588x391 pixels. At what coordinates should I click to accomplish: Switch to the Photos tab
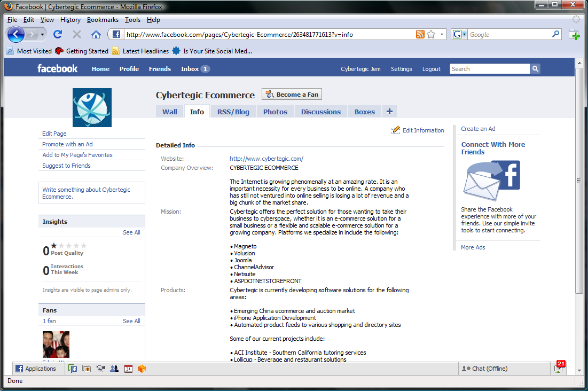[x=275, y=112]
